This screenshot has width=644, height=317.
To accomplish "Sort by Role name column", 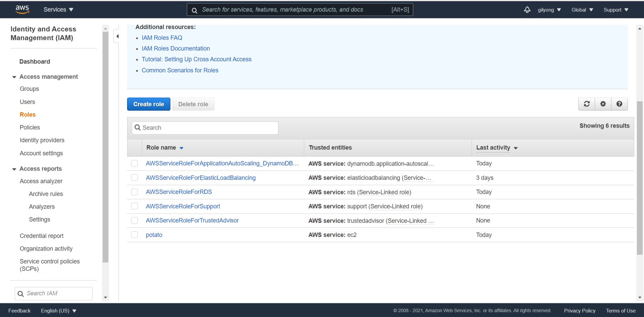I will (165, 148).
